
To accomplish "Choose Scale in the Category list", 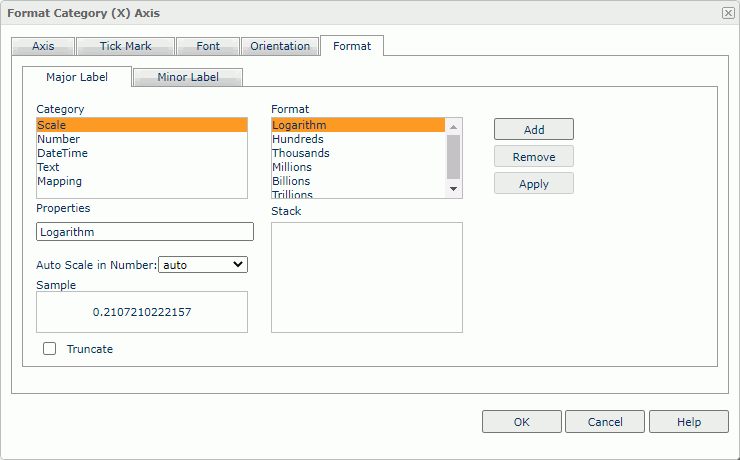I will pyautogui.click(x=142, y=125).
